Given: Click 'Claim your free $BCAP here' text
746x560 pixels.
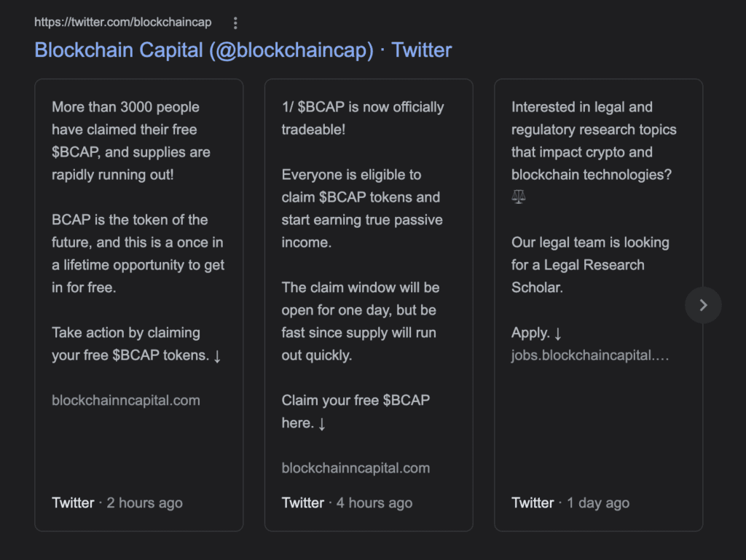Looking at the screenshot, I should click(x=356, y=411).
